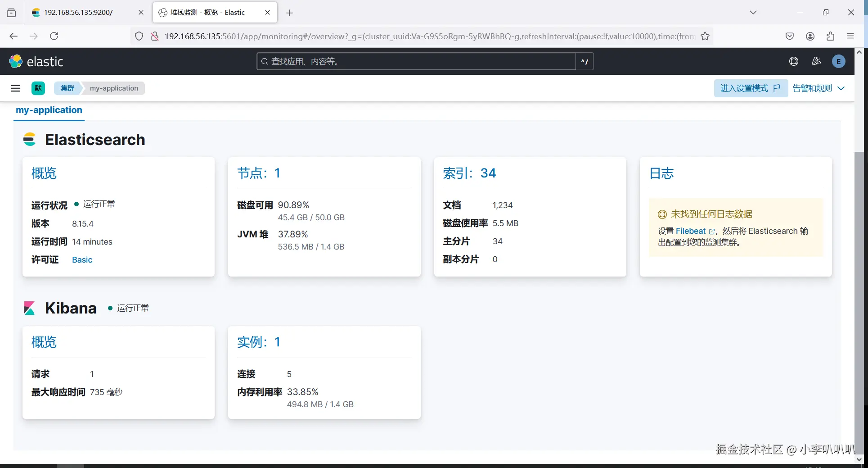
Task: Click the elastic logo in the header
Action: [x=36, y=61]
